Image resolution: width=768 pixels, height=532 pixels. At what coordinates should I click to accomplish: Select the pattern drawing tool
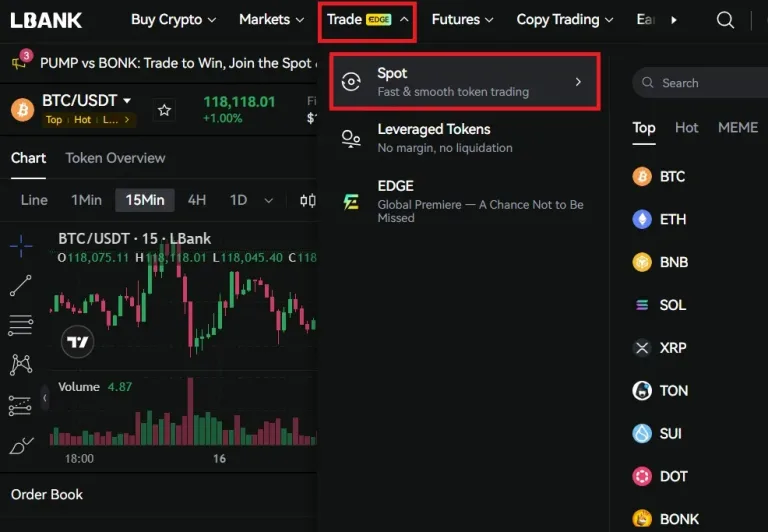[21, 365]
